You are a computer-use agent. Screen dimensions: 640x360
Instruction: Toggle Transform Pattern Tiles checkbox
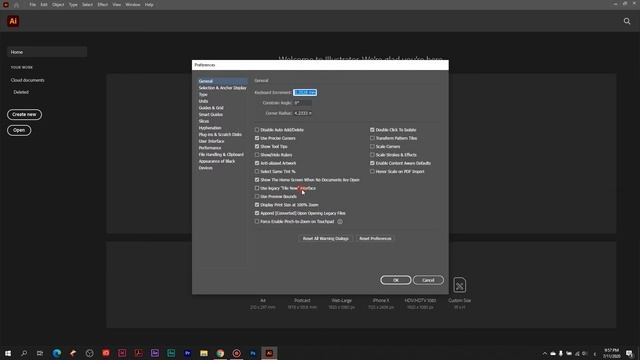(x=372, y=138)
